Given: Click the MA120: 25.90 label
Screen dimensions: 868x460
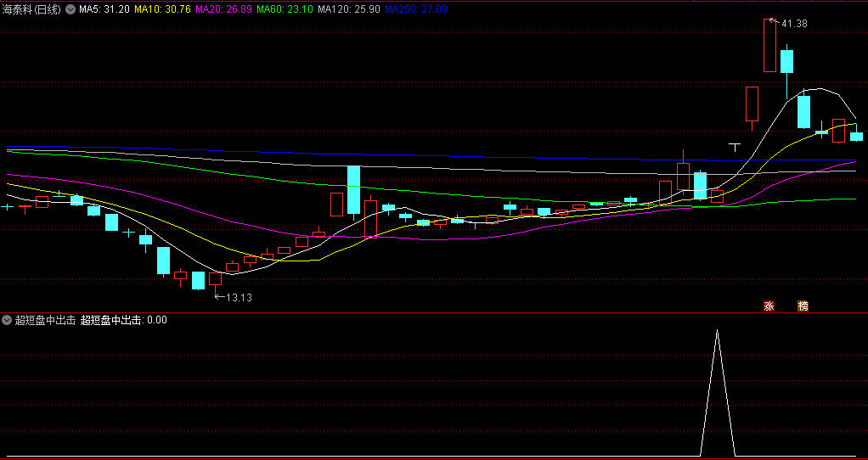Looking at the screenshot, I should (x=349, y=9).
